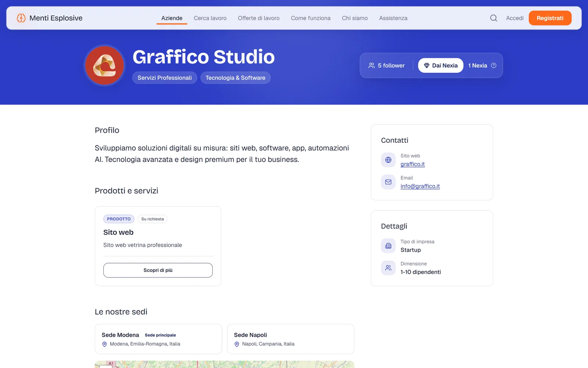This screenshot has width=588, height=368.
Task: Click the 5 follower count
Action: [x=391, y=66]
